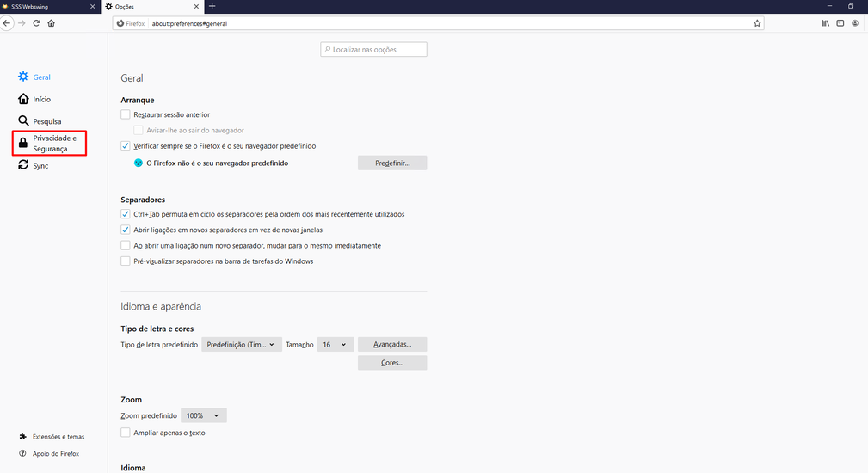Open the Firefox account icon
Viewport: 868px width, 473px height.
coord(855,23)
